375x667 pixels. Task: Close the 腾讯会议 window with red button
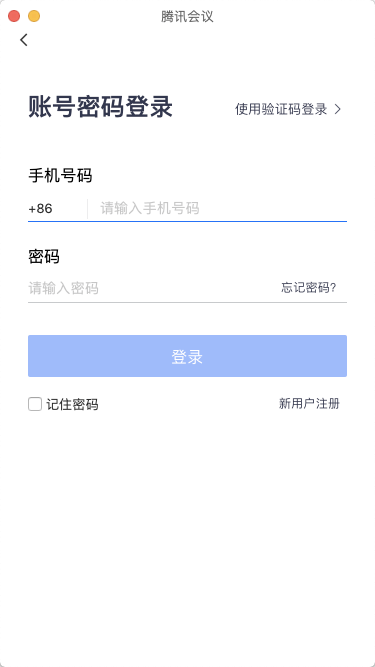point(14,16)
